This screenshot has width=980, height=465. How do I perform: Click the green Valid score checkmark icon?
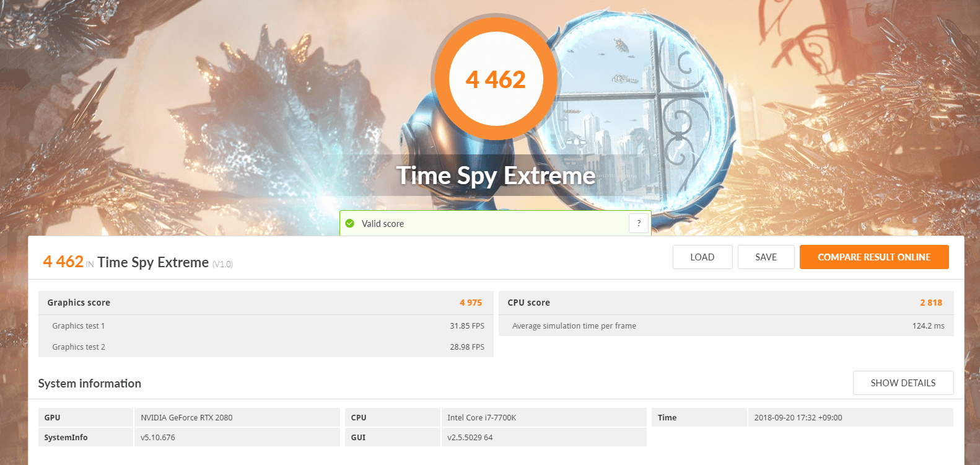click(349, 223)
